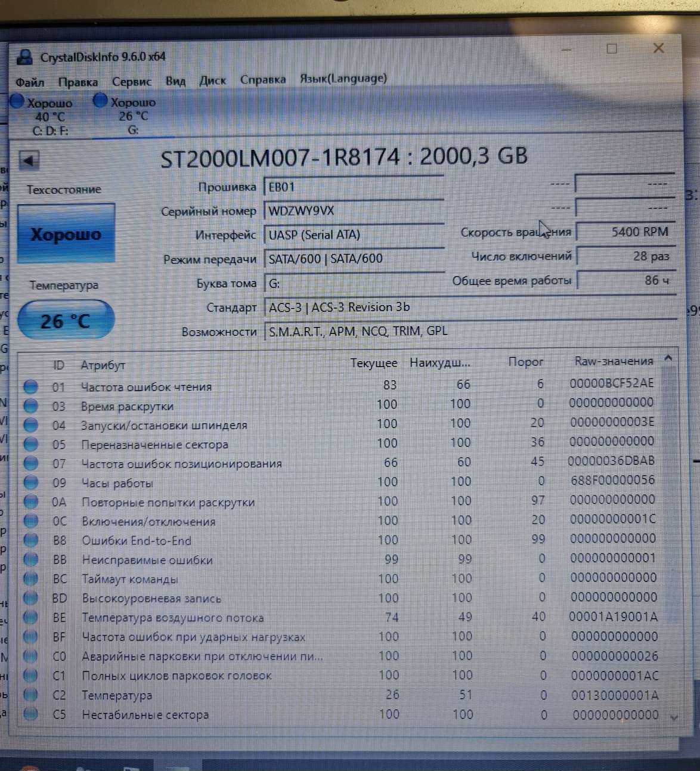This screenshot has width=700, height=771.
Task: Select the raw value 688F00000056
Action: point(612,480)
